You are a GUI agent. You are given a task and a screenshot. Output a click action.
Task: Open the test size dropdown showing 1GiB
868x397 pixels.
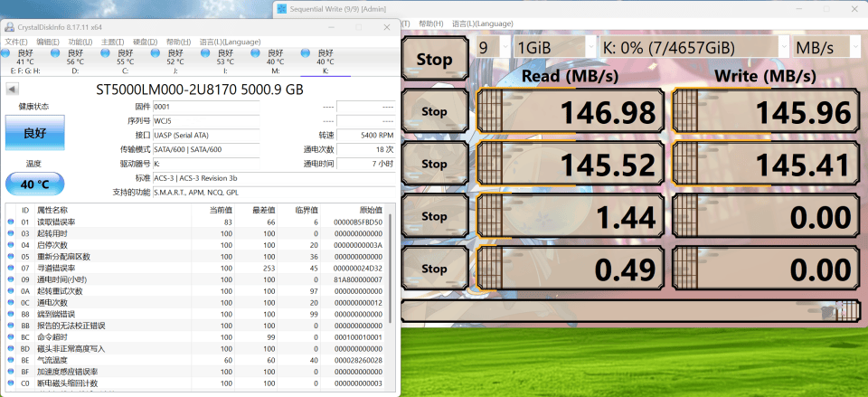tap(555, 47)
